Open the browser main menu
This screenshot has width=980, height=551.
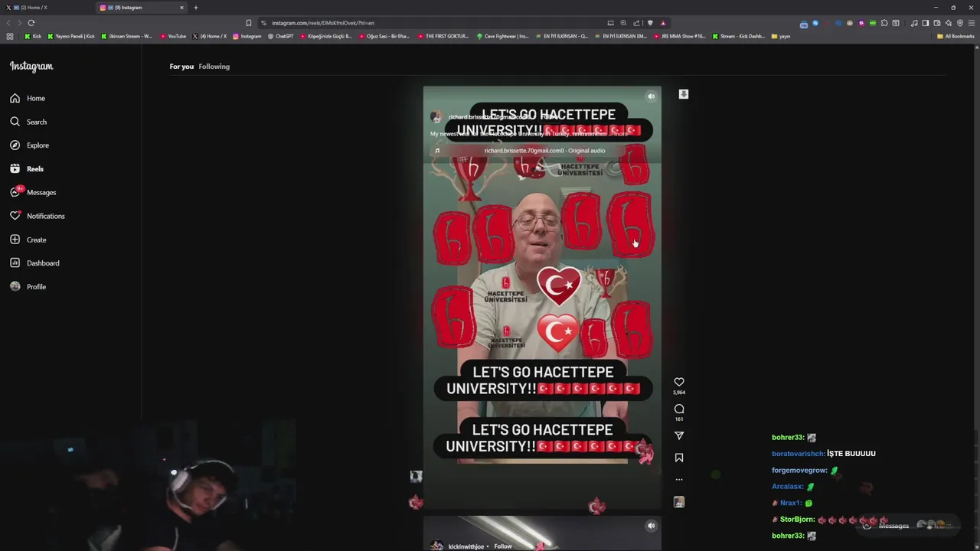pos(971,23)
